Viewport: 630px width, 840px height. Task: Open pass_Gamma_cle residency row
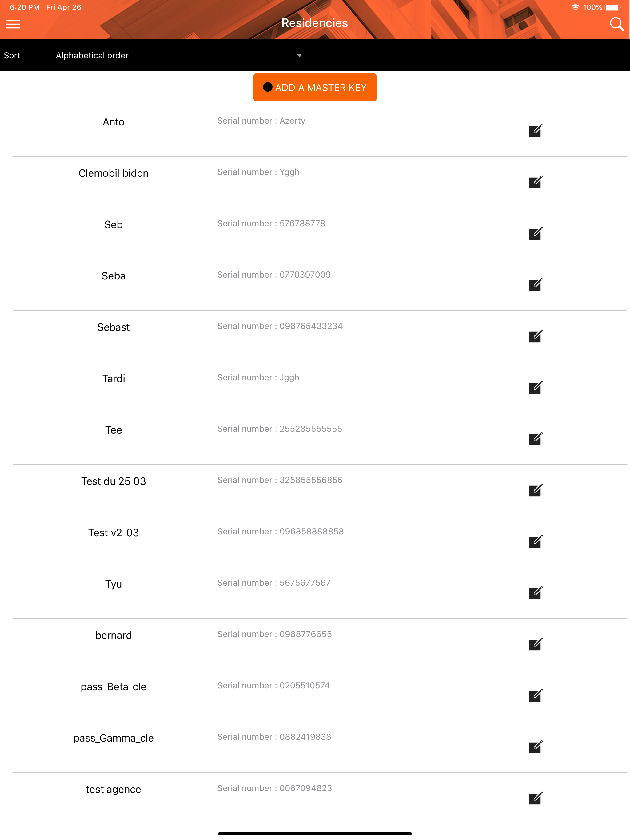(320, 747)
